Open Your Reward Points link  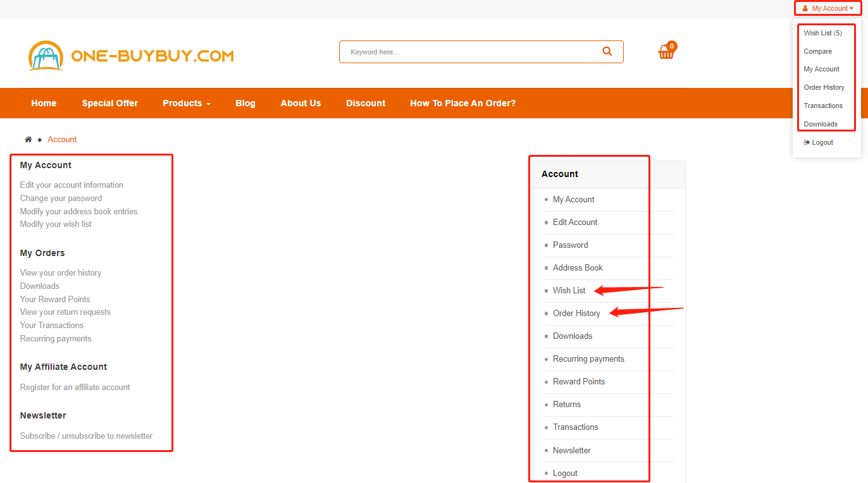[55, 300]
